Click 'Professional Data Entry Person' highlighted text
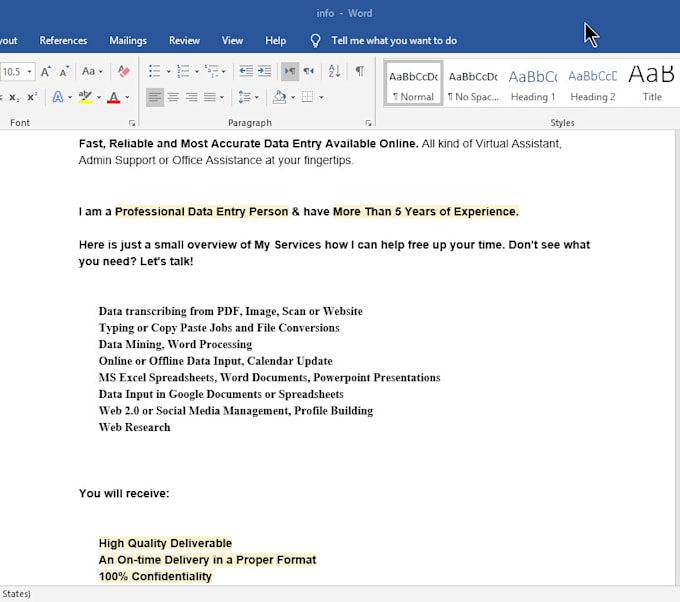Screen dimensions: 680x602 click(202, 212)
